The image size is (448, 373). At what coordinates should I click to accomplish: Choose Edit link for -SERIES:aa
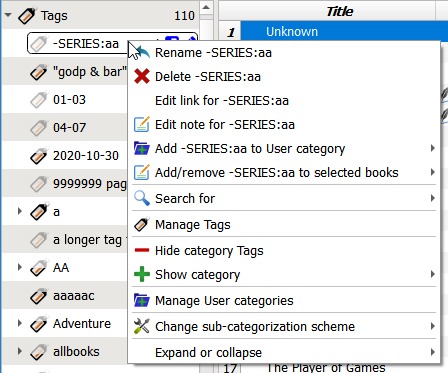(x=284, y=101)
